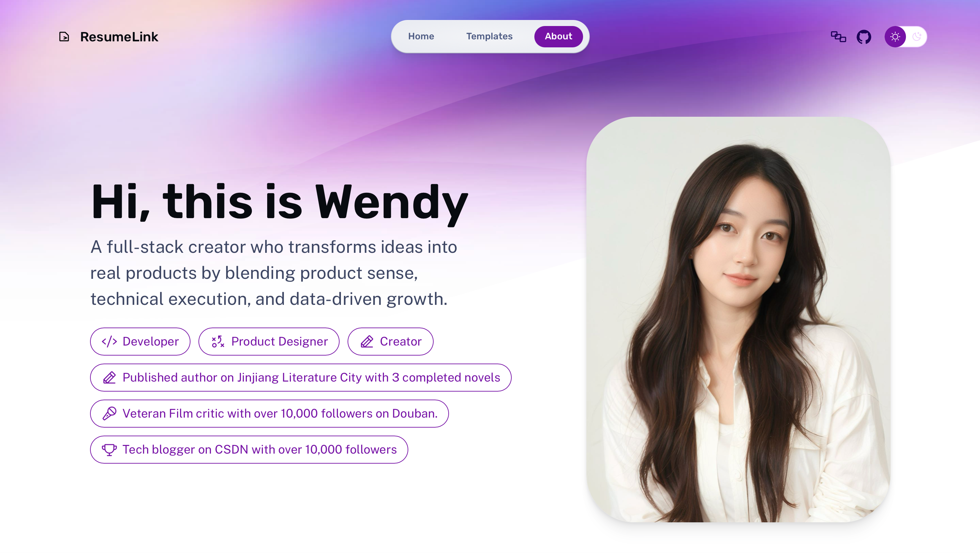This screenshot has height=553, width=980.
Task: Click Wendy's portrait photo
Action: point(738,320)
